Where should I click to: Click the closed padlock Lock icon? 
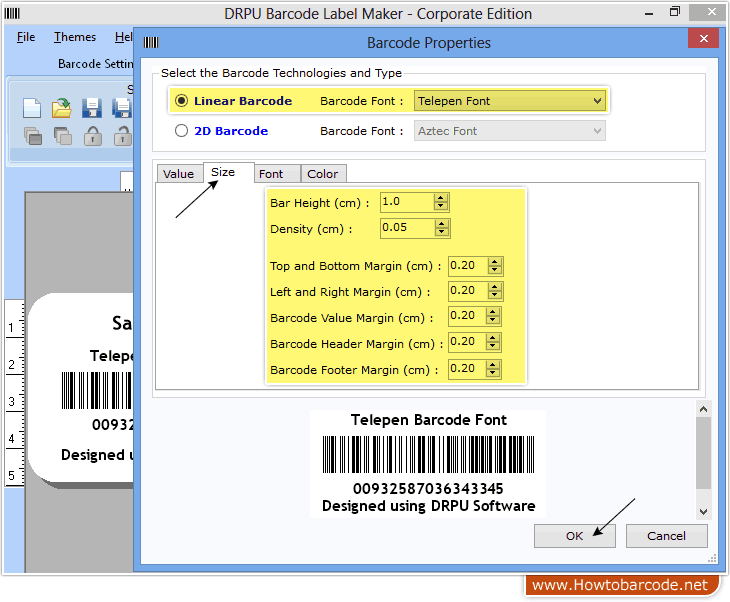coord(93,136)
